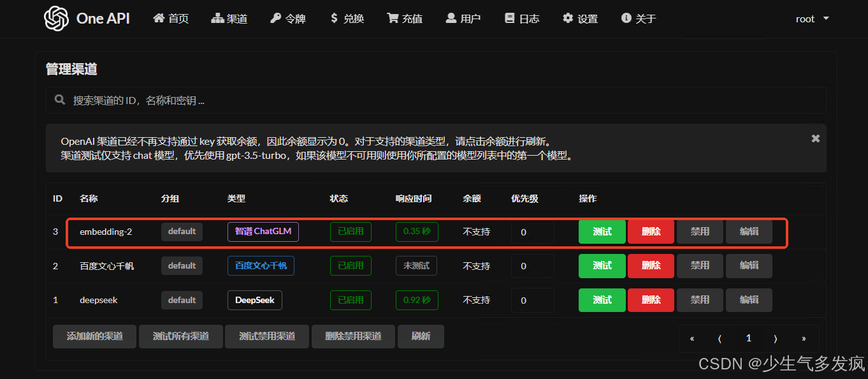Test the deepseek channel

coord(602,300)
